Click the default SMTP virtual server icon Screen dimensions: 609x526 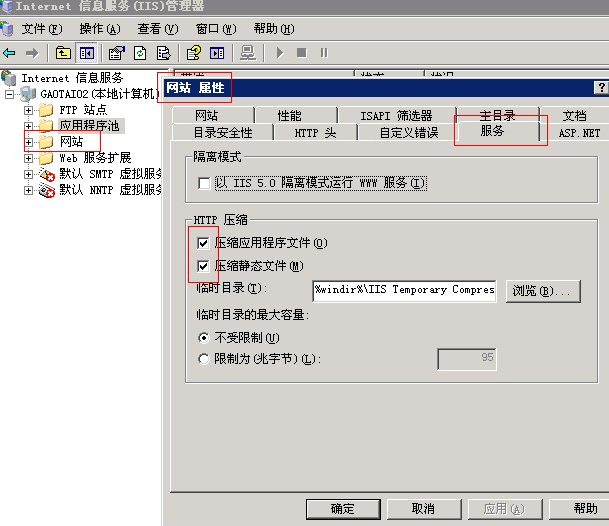47,174
